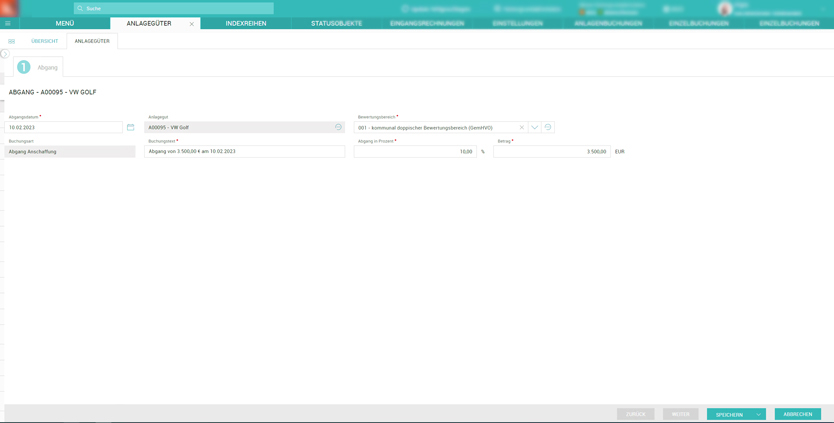Go to the Übersicht sub-tab
The width and height of the screenshot is (834, 423).
click(44, 41)
